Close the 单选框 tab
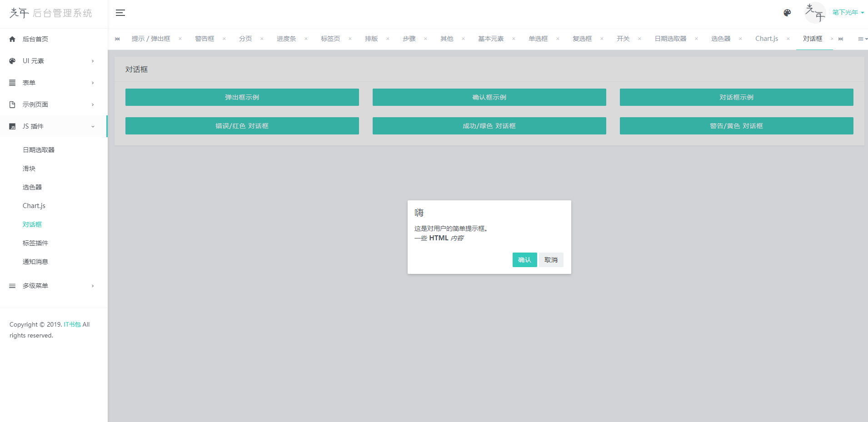This screenshot has width=868, height=422. pos(558,39)
